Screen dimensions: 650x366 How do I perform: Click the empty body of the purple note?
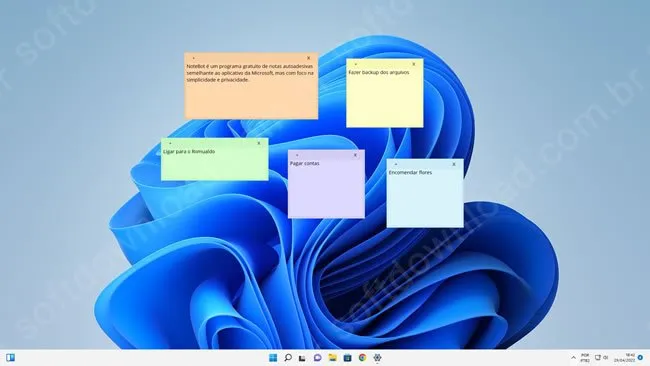[x=326, y=192]
